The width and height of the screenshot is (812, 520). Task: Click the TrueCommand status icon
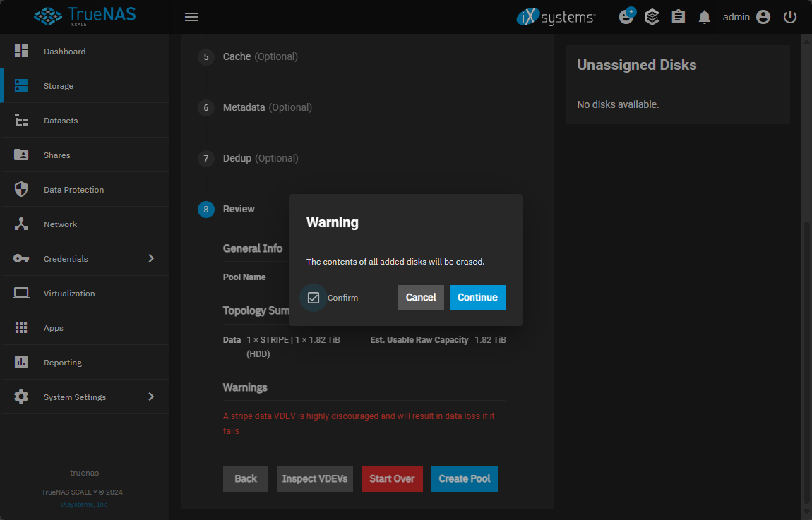point(652,17)
